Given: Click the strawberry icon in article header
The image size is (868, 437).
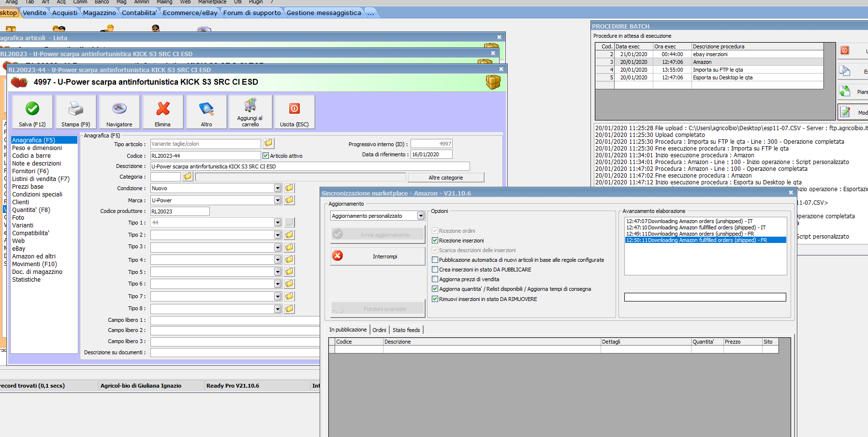Looking at the screenshot, I should pyautogui.click(x=19, y=82).
